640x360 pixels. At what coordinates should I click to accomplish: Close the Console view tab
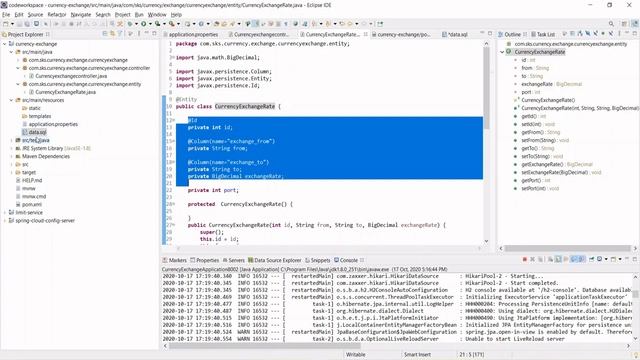(x=362, y=260)
